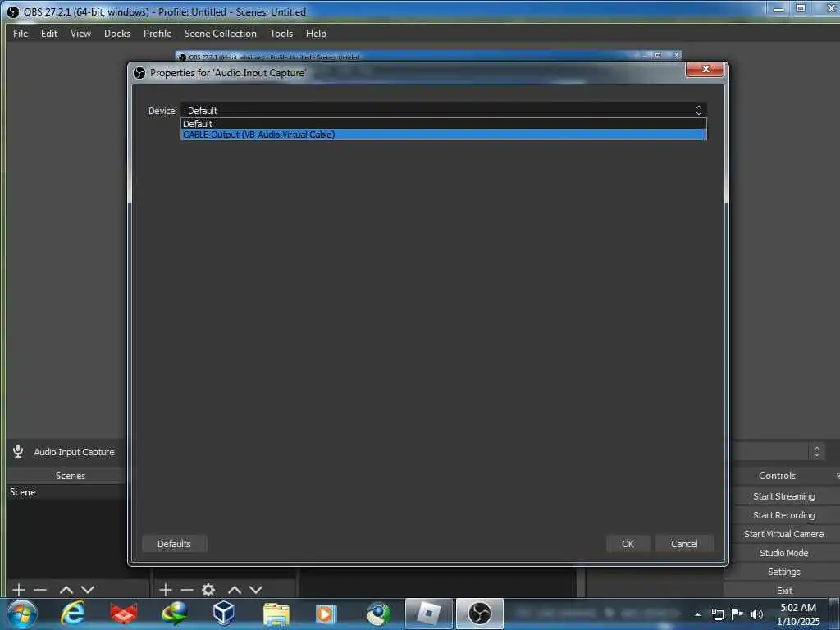Click the OBS logo in properties dialog title
This screenshot has height=630, width=840.
[139, 73]
